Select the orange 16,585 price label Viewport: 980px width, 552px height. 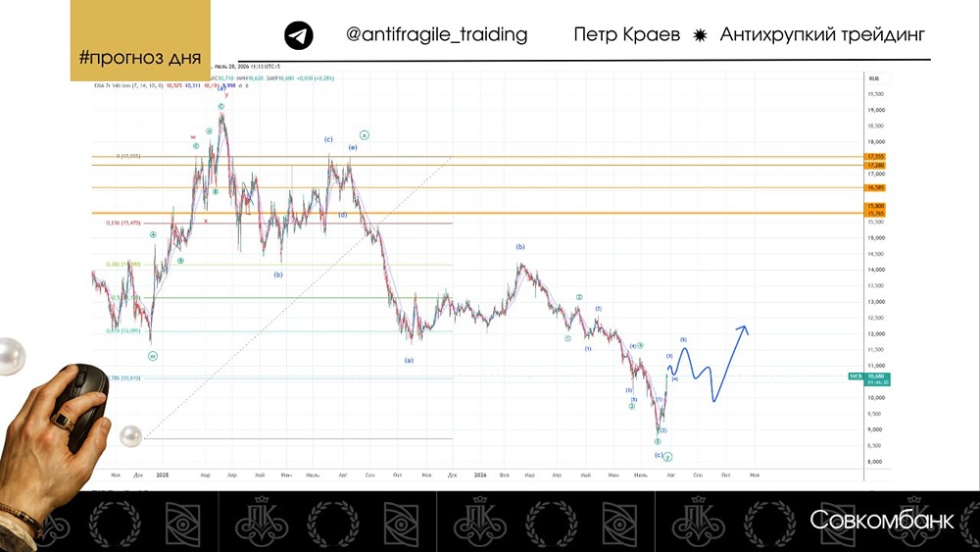click(x=875, y=187)
